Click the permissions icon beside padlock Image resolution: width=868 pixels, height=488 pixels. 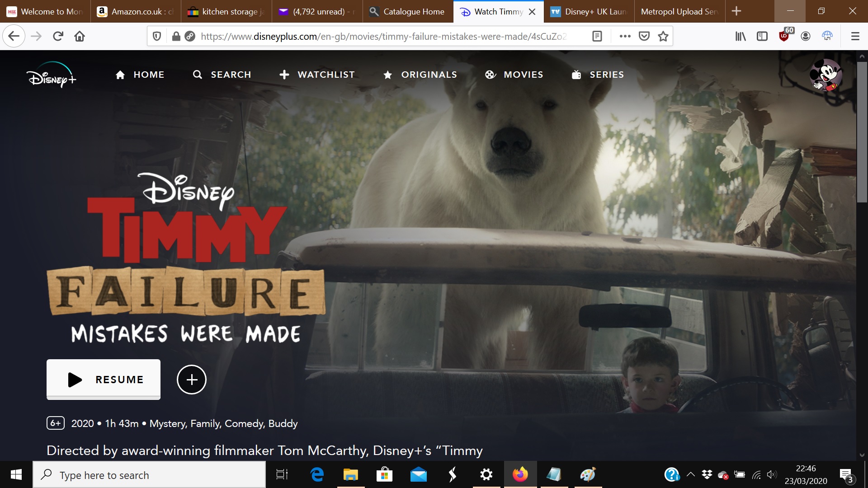coord(190,36)
